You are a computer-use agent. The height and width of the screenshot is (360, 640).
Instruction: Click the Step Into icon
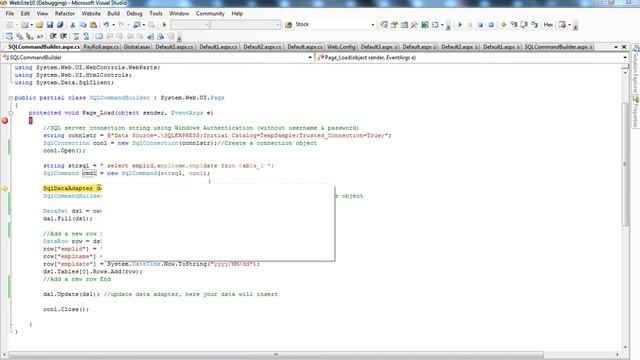coord(514,25)
